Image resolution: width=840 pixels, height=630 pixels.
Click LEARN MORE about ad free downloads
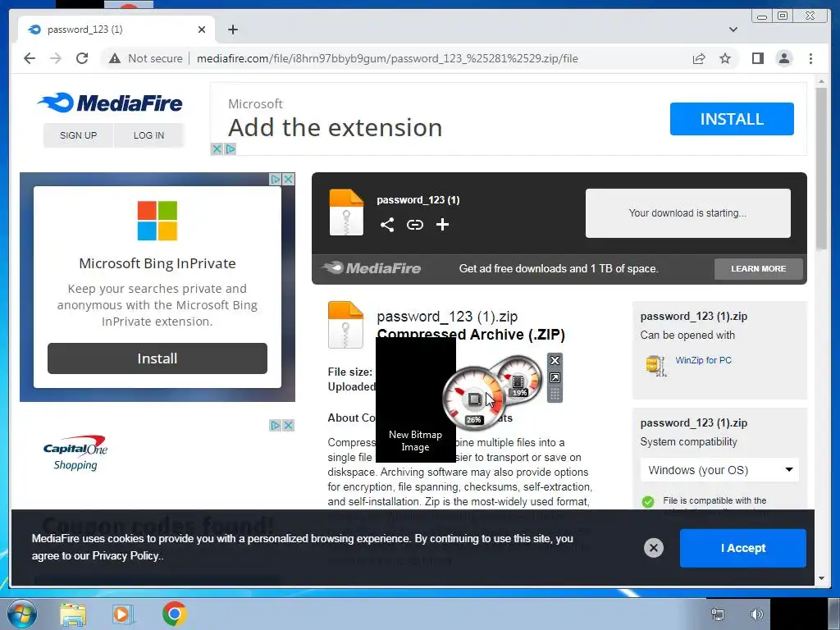pyautogui.click(x=759, y=269)
